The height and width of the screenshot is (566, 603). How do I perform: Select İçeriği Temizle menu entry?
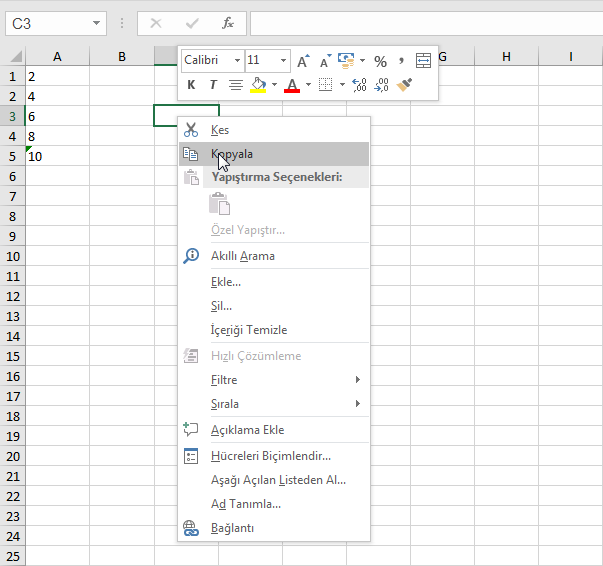tap(274, 330)
